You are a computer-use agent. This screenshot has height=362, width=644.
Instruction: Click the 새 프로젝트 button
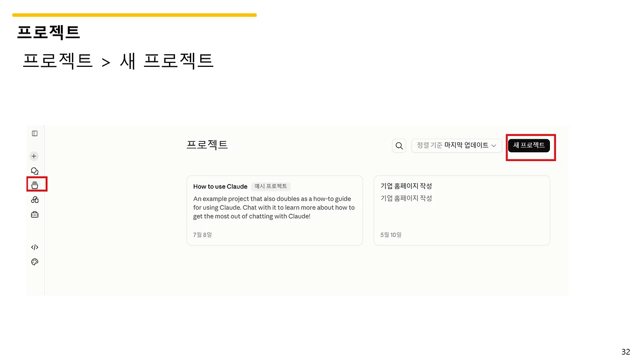tap(529, 145)
